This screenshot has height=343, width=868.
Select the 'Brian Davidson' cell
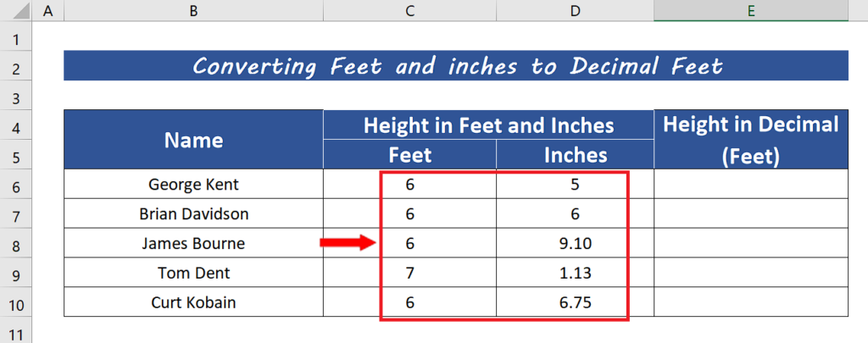[x=193, y=213]
